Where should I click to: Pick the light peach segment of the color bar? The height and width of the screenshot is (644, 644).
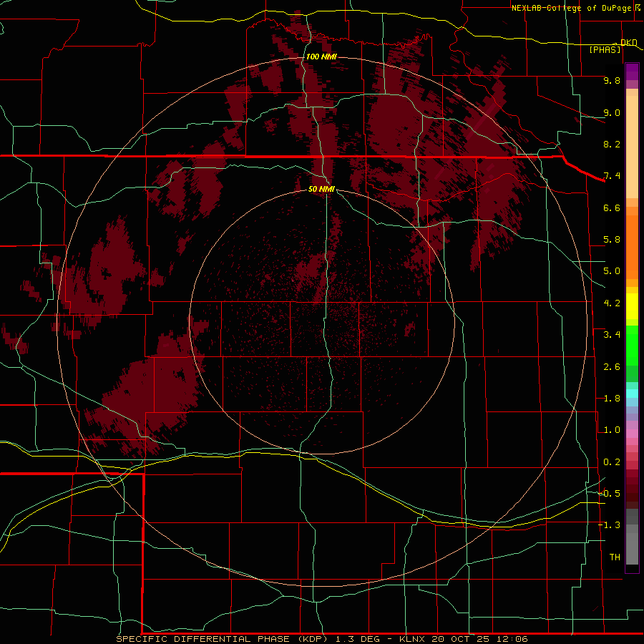pyautogui.click(x=632, y=147)
